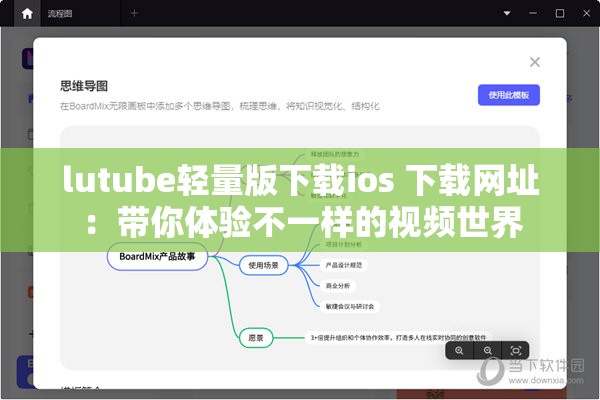Select the 使用场景 mind map node
This screenshot has width=600, height=400.
click(263, 265)
